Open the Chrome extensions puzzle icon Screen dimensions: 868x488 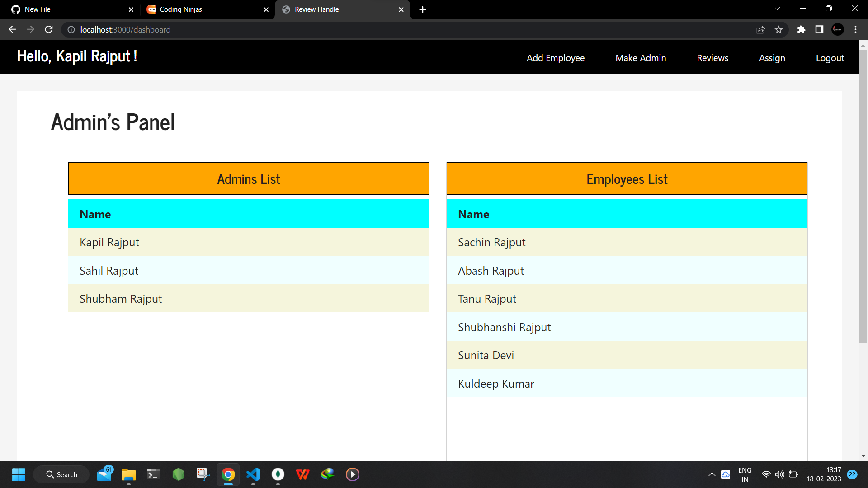[x=801, y=29]
